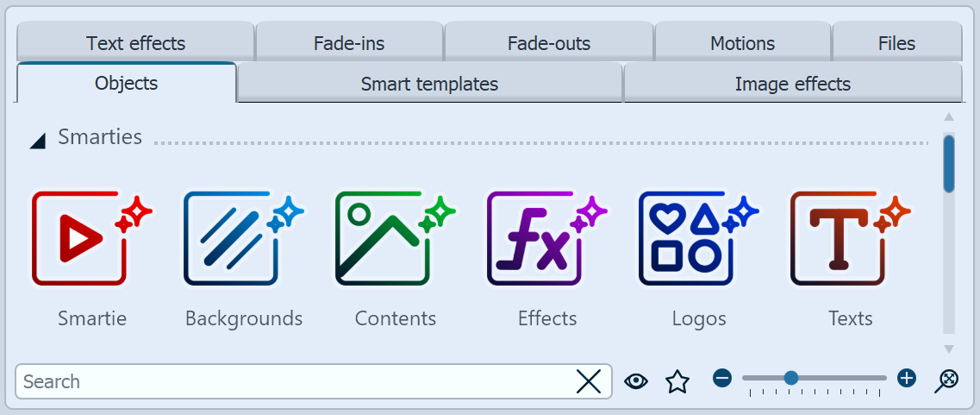Toggle the eye visibility filter

tap(636, 381)
